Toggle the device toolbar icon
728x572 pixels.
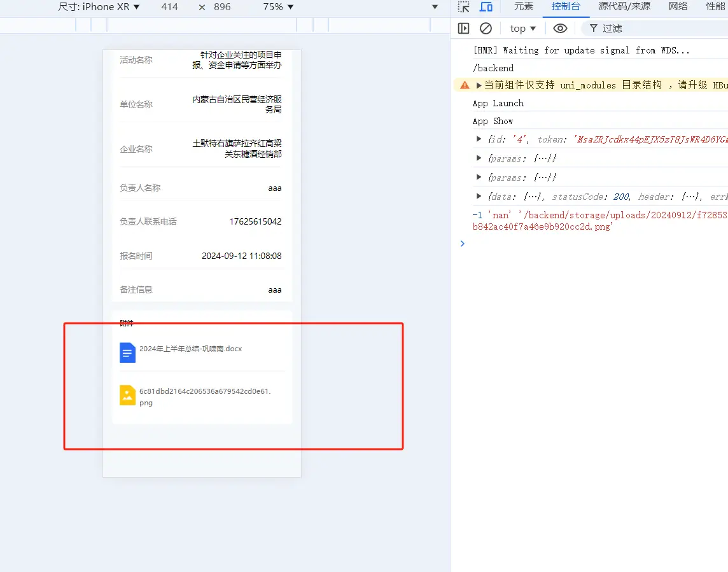pos(486,7)
